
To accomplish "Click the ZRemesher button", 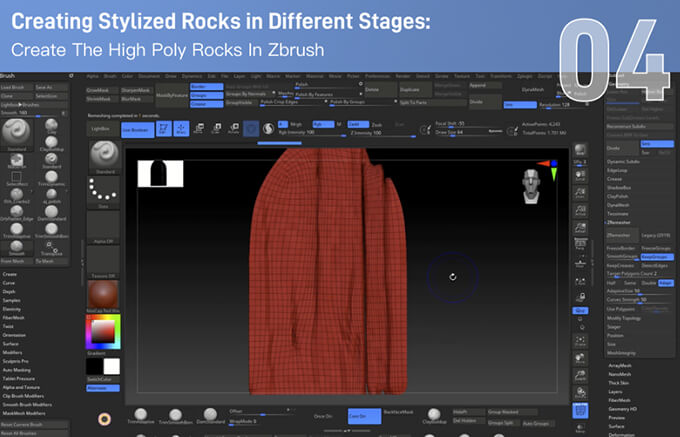I will coord(621,235).
